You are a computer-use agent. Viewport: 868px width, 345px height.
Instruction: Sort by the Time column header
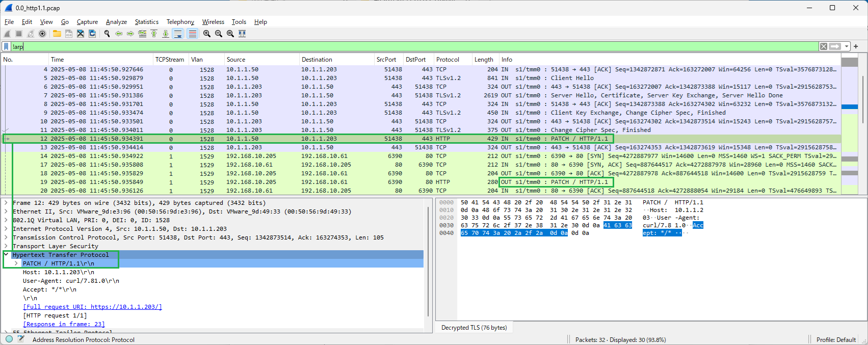100,60
